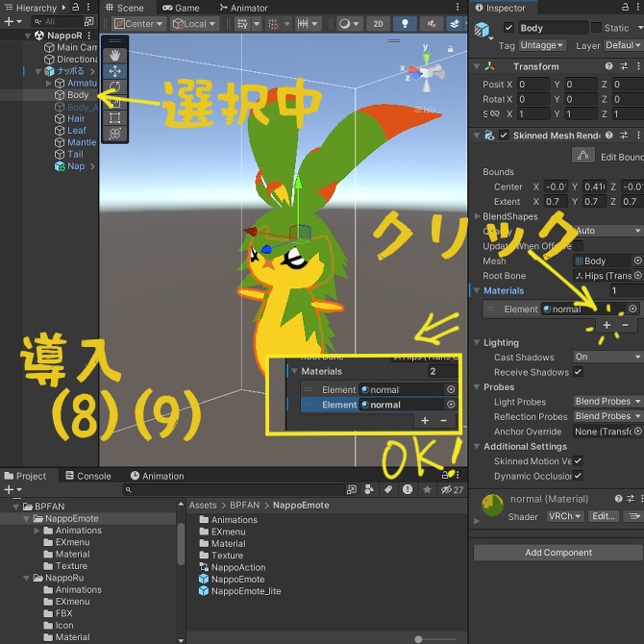Click the scene orientation gizmo

click(427, 72)
